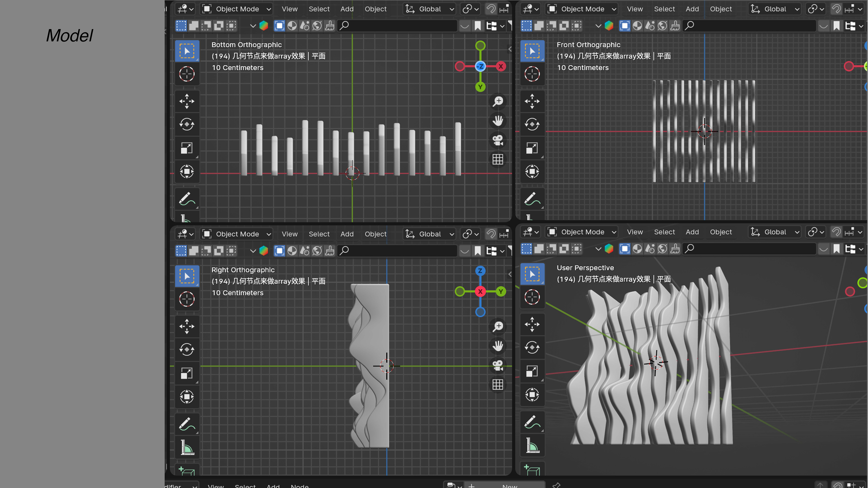The width and height of the screenshot is (868, 488).
Task: Select the Scale tool in Right Orthographic viewport
Action: click(187, 373)
